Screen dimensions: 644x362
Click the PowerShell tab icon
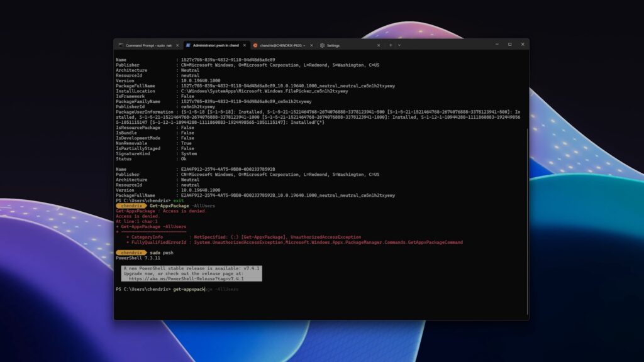pos(188,45)
